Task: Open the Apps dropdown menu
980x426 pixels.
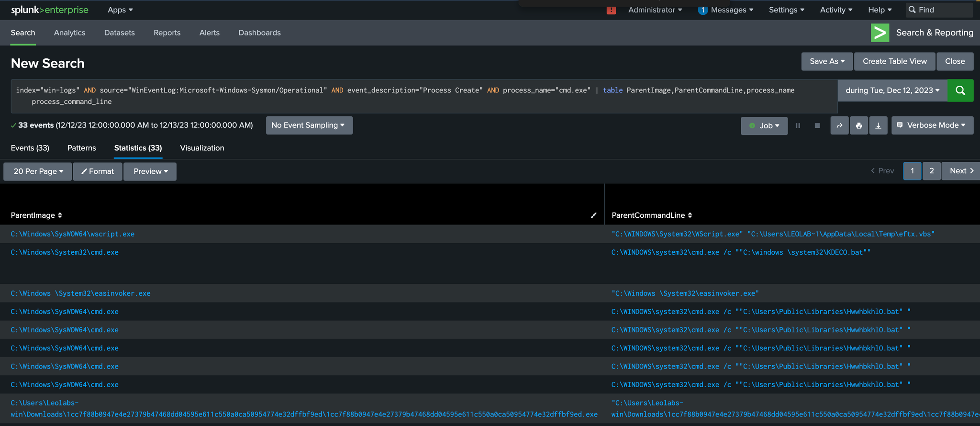Action: (120, 10)
